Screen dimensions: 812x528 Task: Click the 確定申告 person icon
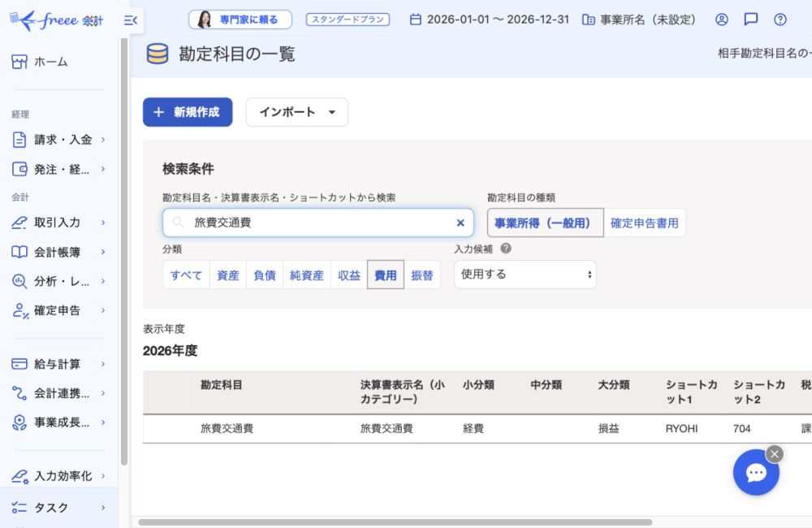[x=20, y=310]
